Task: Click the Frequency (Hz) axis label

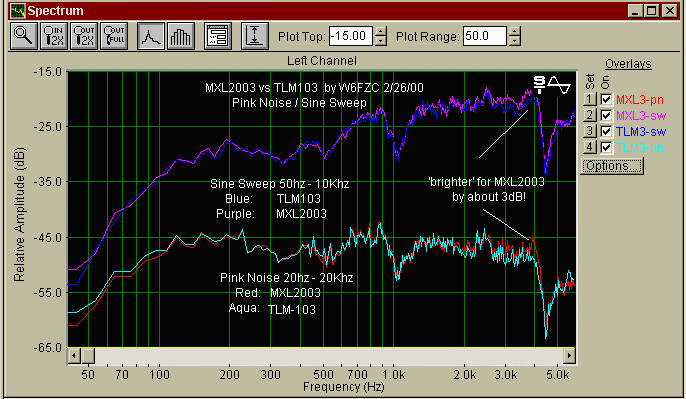Action: [x=343, y=387]
